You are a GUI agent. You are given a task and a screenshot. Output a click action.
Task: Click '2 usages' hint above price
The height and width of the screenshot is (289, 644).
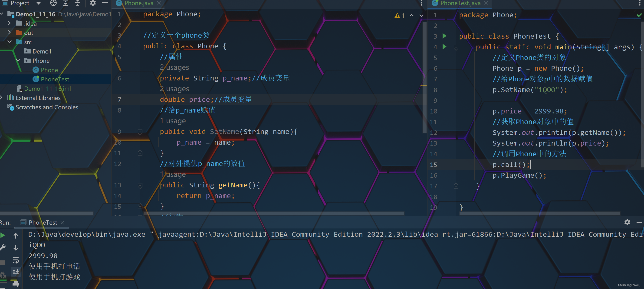point(174,89)
